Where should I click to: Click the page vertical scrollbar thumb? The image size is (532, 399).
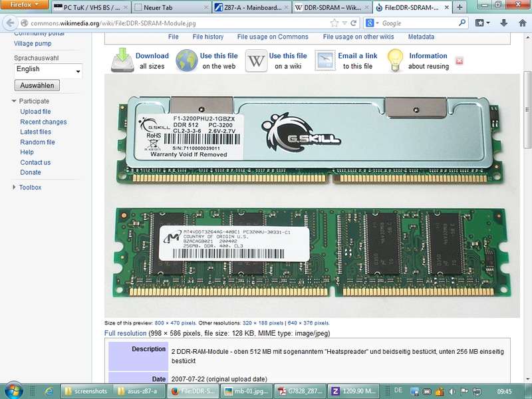[527, 110]
